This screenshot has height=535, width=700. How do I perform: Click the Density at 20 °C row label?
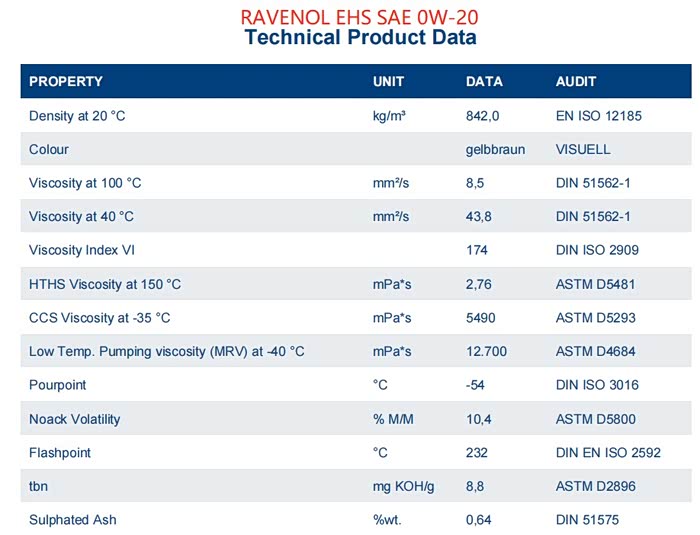77,116
